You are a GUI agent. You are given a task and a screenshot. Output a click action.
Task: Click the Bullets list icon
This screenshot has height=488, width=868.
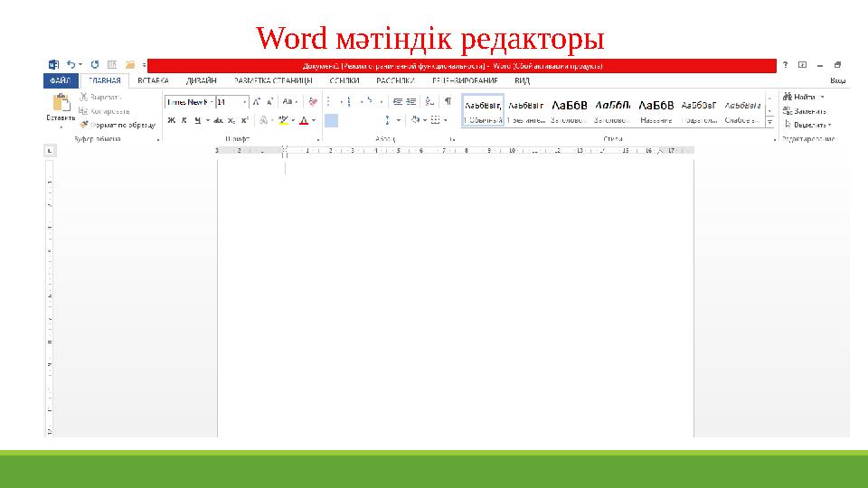[x=329, y=102]
